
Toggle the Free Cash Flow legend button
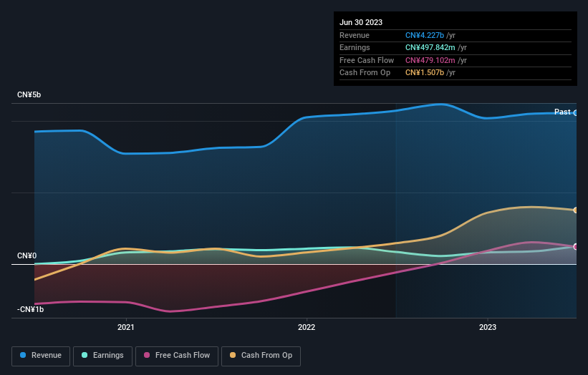click(177, 356)
